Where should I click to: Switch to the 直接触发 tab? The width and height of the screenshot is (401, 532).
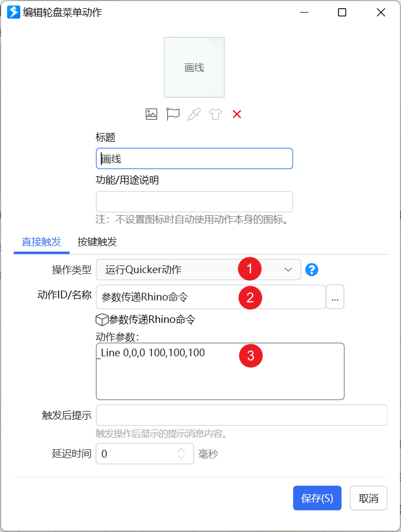point(42,242)
